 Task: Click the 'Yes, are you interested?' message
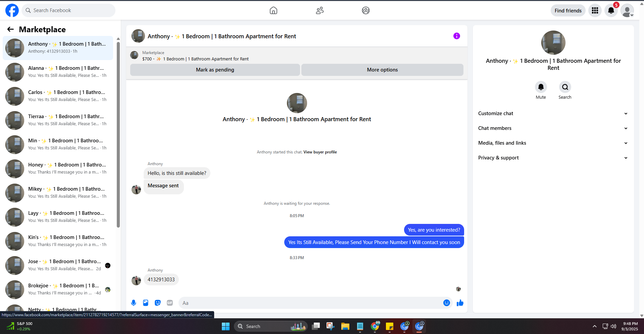pos(434,230)
